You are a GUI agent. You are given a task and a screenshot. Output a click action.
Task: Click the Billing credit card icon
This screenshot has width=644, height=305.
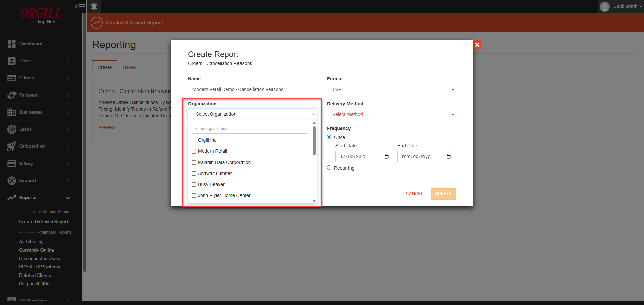(12, 164)
